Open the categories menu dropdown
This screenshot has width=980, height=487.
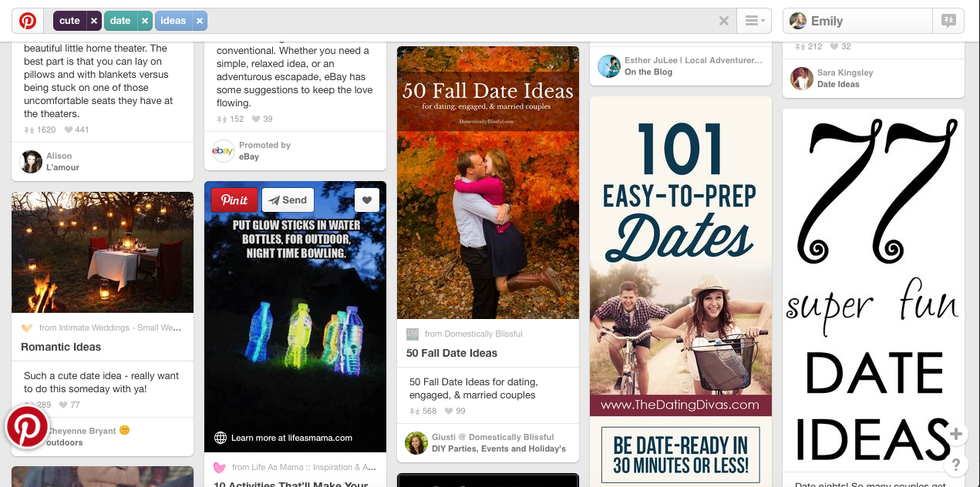coord(754,21)
